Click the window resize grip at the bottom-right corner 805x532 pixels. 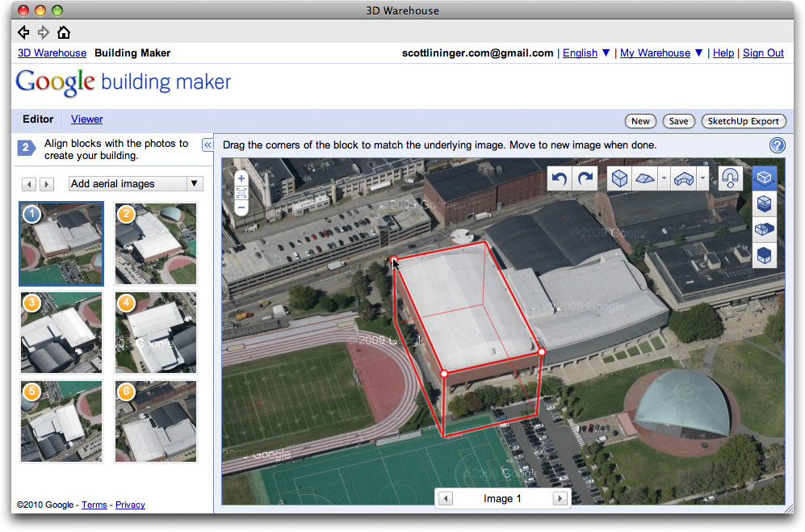(x=789, y=509)
